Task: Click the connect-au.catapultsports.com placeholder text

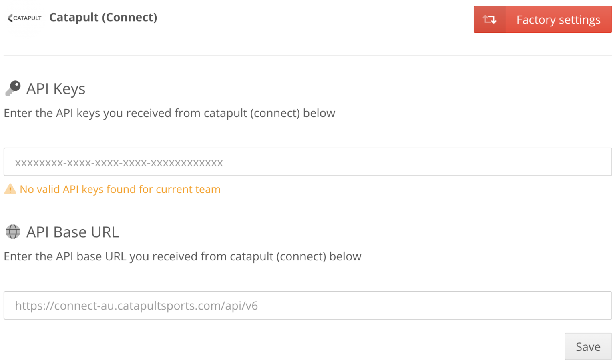Action: click(x=137, y=306)
